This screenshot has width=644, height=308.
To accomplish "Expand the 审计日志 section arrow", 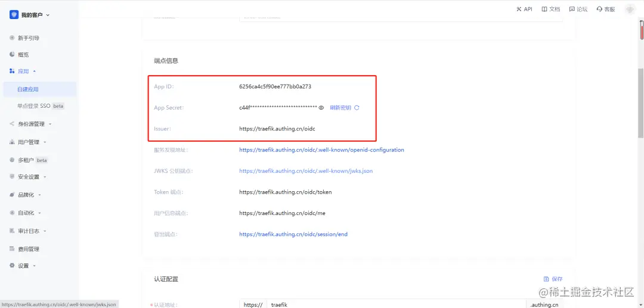I will 45,231.
